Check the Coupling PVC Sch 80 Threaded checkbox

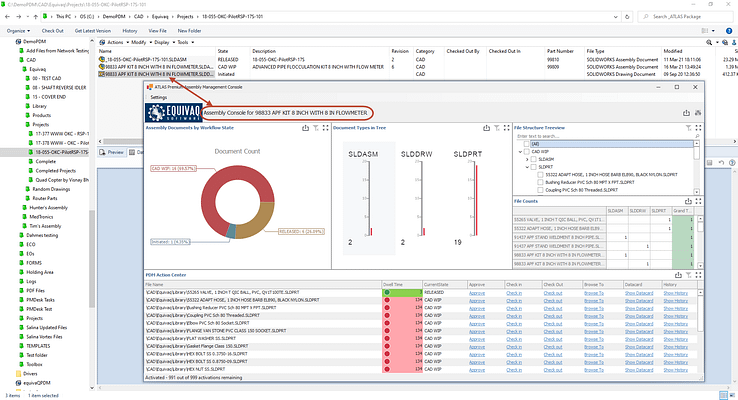pyautogui.click(x=540, y=190)
